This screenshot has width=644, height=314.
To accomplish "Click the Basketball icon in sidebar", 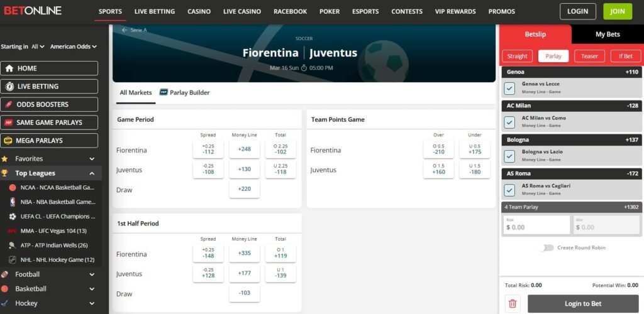I will (x=4, y=289).
